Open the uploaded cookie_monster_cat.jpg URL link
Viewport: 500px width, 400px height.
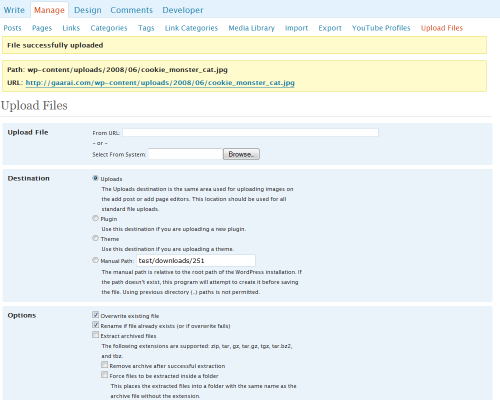coord(160,83)
